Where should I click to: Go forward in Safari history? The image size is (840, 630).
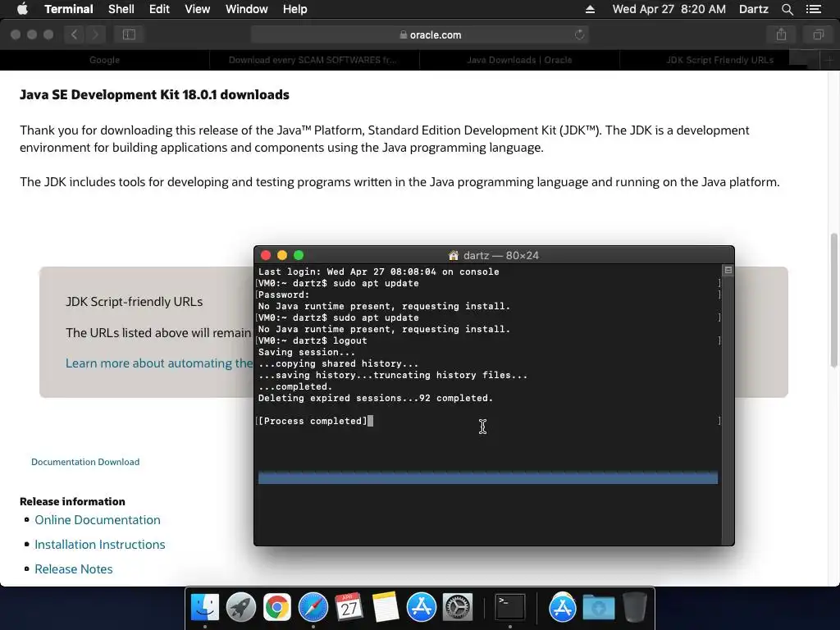[95, 34]
